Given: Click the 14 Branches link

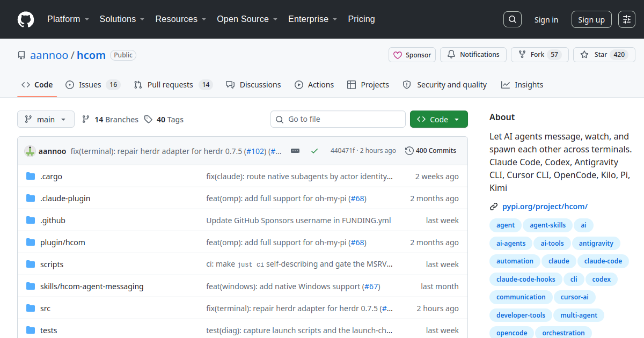Looking at the screenshot, I should pyautogui.click(x=110, y=120).
